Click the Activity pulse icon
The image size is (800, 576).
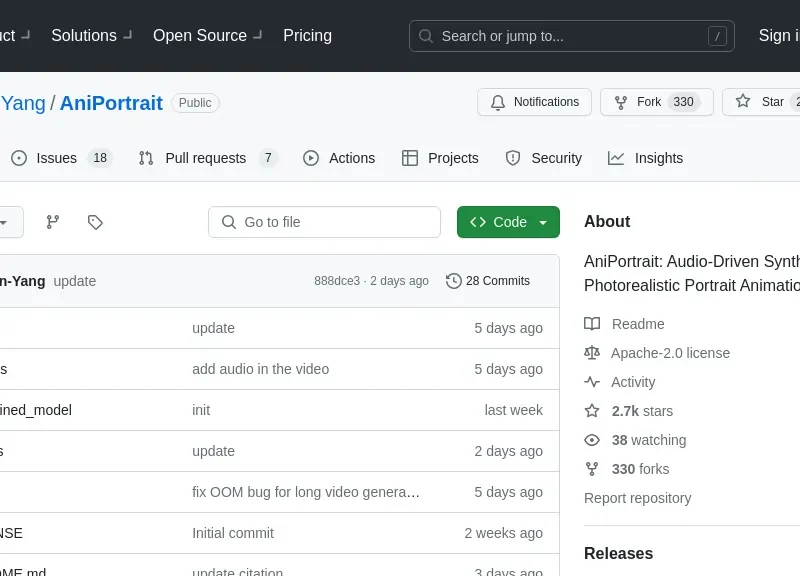point(592,382)
